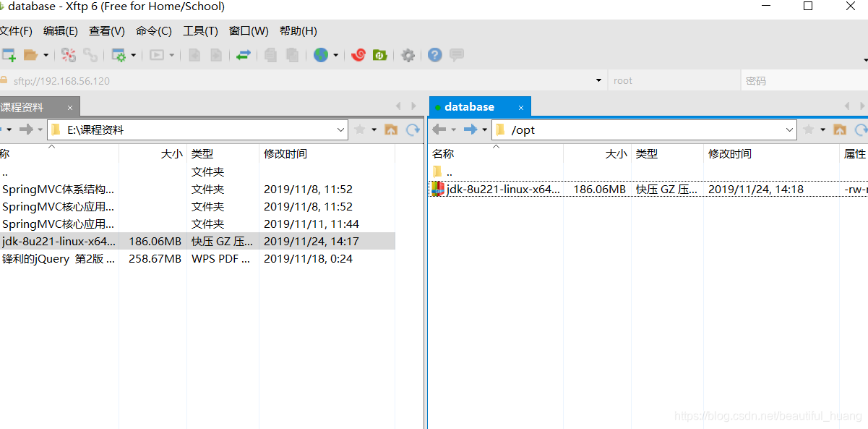Click the toolbar overflow arrow at far right
The height and width of the screenshot is (429, 868).
[x=864, y=60]
